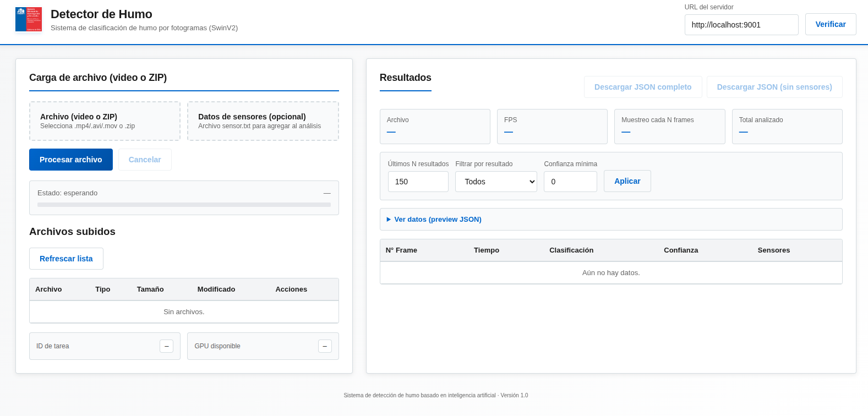Viewport: 868px width, 416px height.
Task: Select the Datos de sensores upload box
Action: 263,121
